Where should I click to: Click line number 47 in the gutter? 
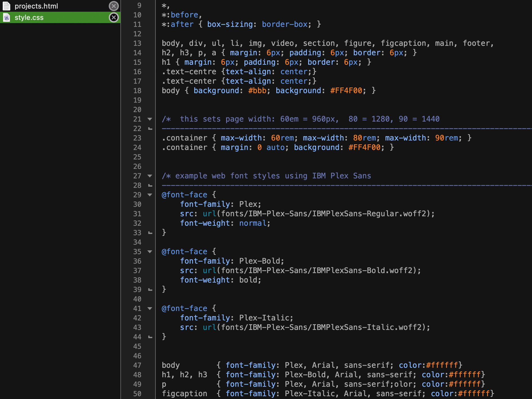point(137,365)
